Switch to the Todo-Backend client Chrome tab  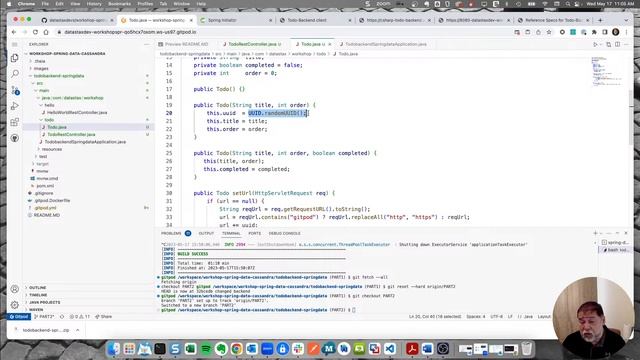(x=307, y=20)
